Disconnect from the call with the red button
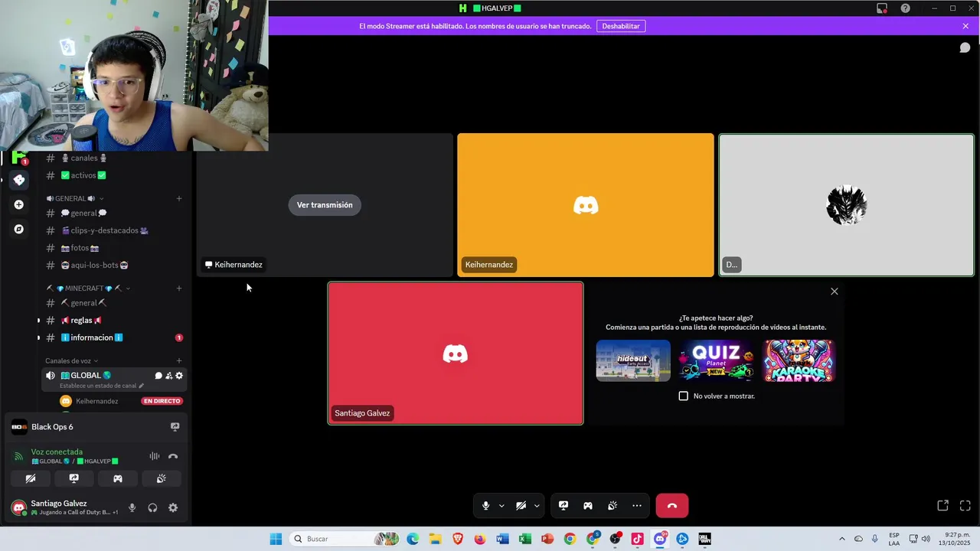980x551 pixels. (672, 506)
